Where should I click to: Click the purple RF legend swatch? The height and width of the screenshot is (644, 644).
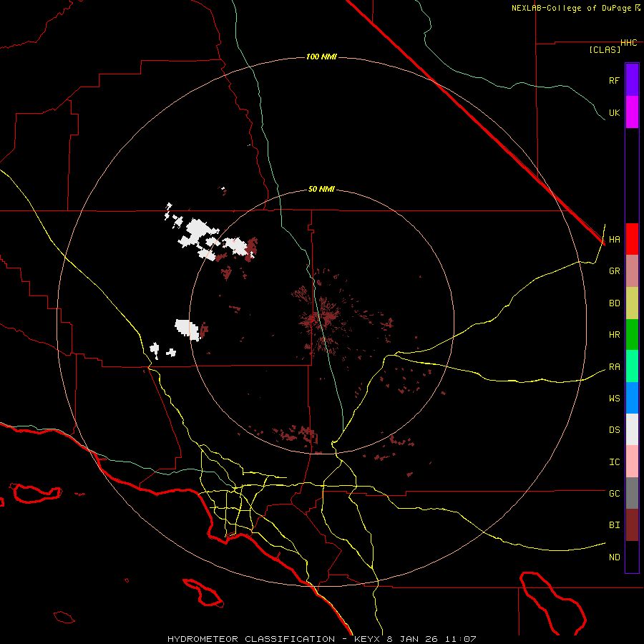(x=632, y=80)
